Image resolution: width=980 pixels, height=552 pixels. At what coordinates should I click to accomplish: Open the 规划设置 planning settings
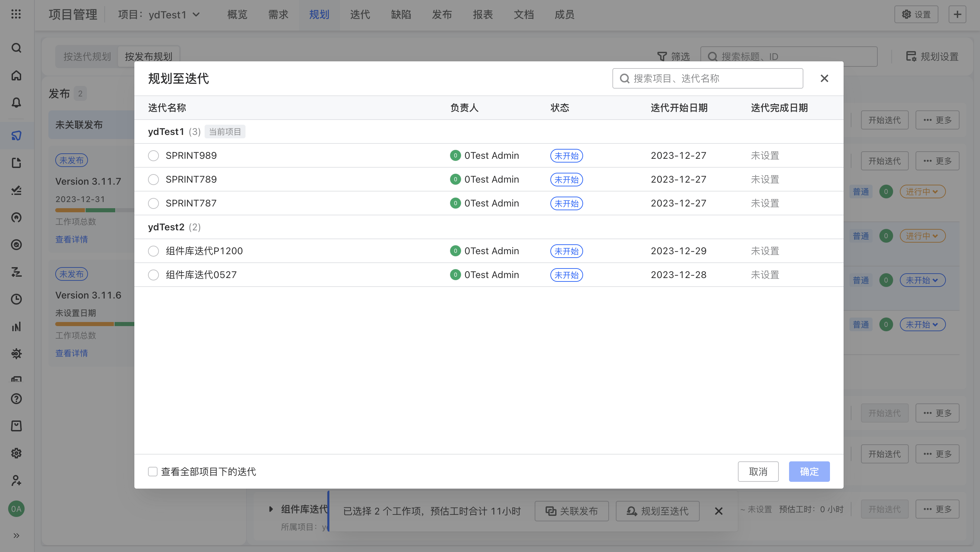[x=932, y=57]
